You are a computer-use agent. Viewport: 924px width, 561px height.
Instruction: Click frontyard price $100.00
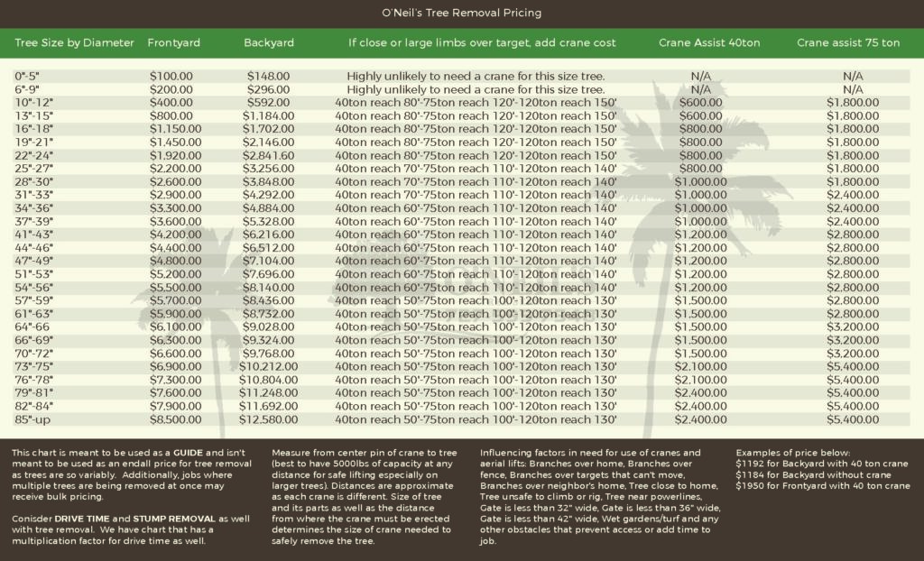pos(171,76)
